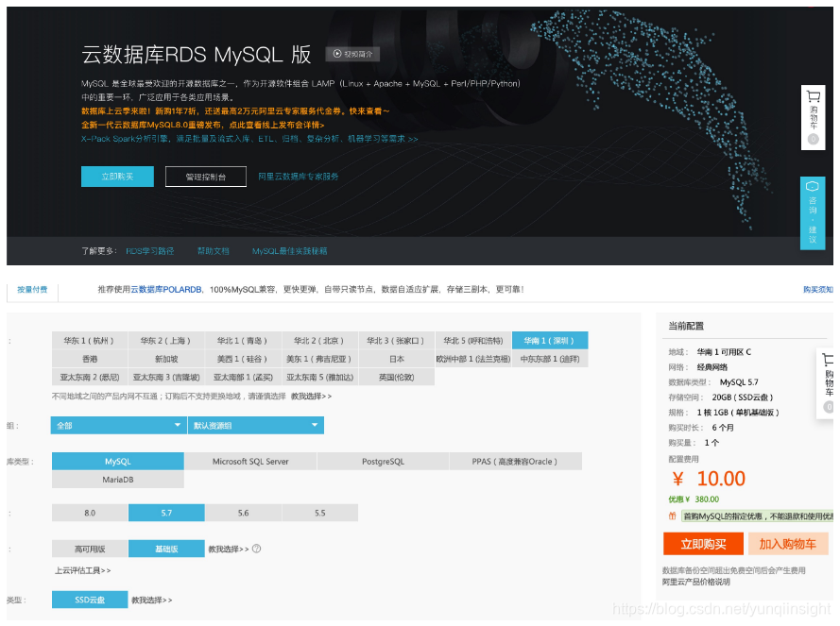Open 数据库上云季 promotion link
Screen dimensions: 840x626
(235, 111)
